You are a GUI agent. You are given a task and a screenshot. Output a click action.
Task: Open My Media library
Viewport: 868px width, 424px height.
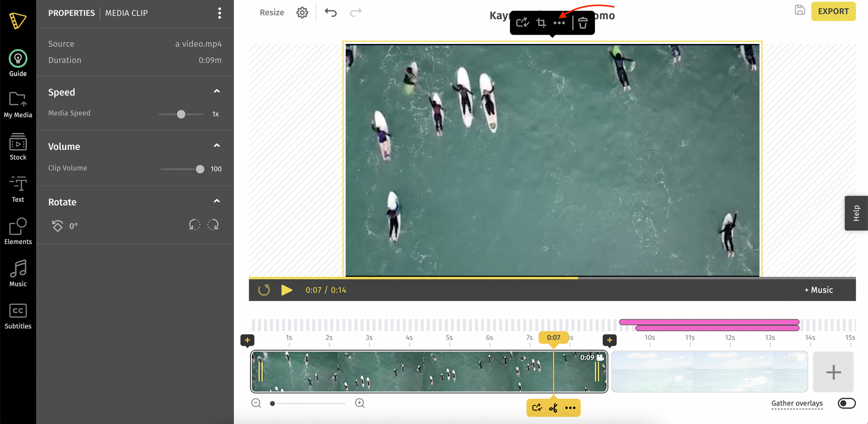tap(18, 105)
